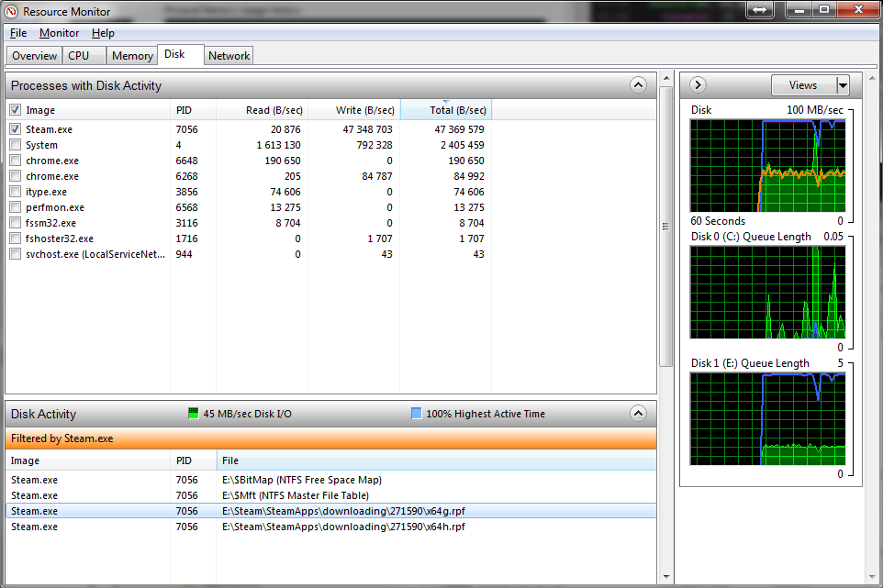
Task: Click the blue Highest Active Time swatch
Action: coord(417,414)
